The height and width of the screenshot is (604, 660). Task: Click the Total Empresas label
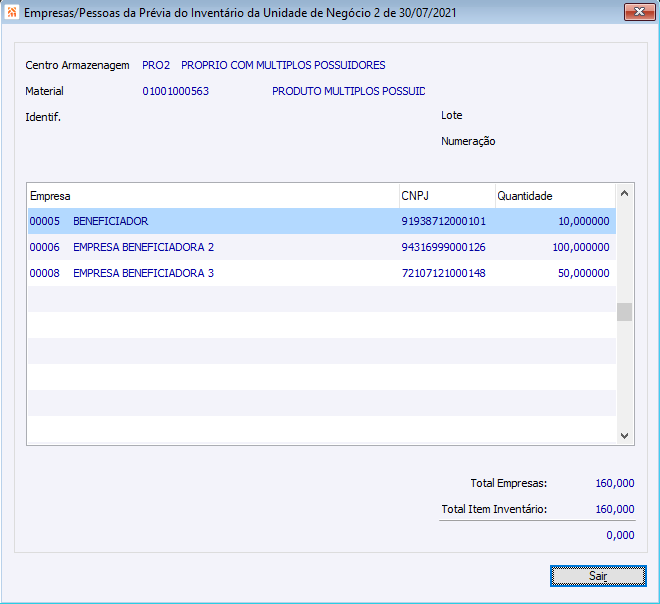[x=508, y=483]
